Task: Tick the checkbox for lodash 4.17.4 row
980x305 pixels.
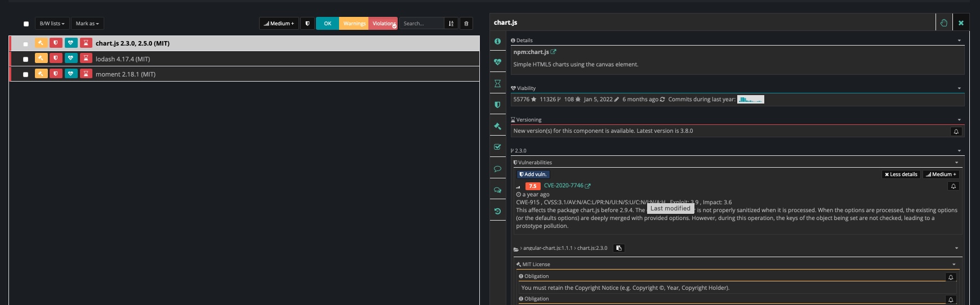Action: 25,59
